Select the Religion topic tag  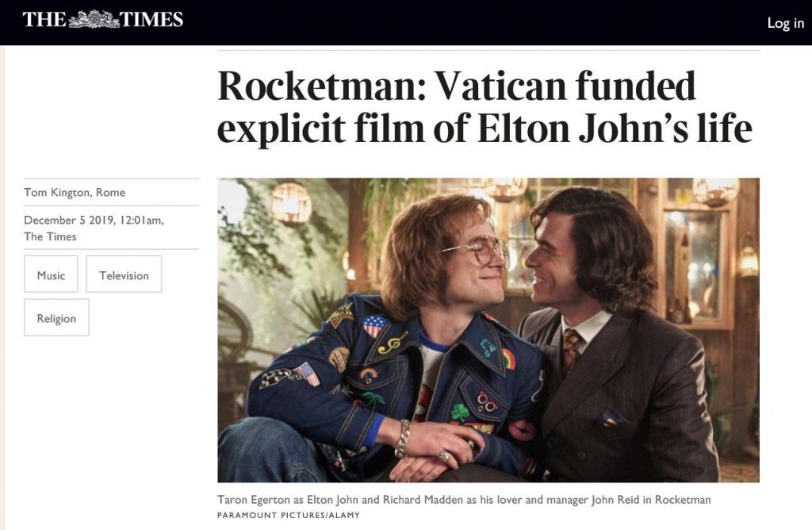click(x=56, y=317)
